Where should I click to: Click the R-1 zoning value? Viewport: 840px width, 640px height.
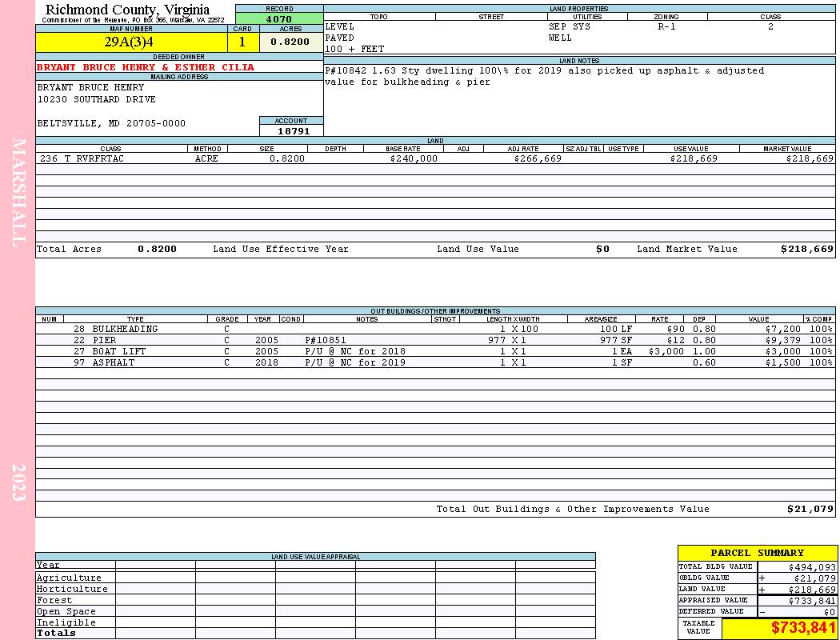667,26
